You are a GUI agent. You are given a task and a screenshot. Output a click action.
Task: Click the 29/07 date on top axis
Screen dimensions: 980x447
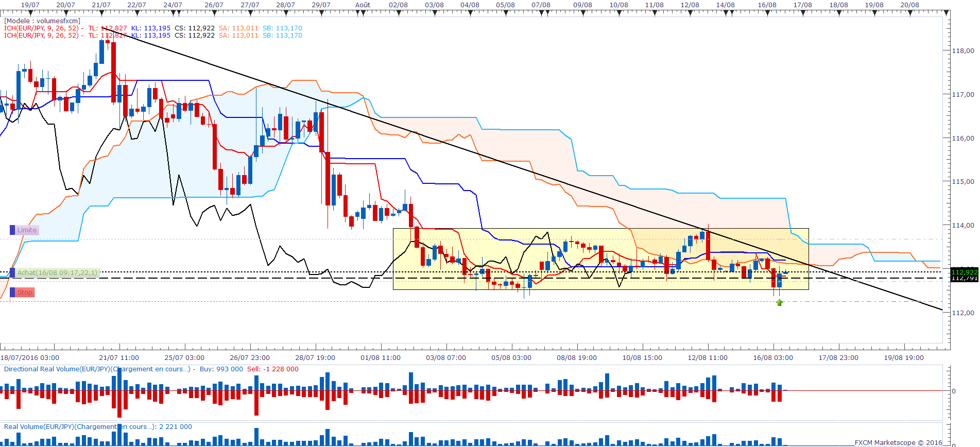321,5
